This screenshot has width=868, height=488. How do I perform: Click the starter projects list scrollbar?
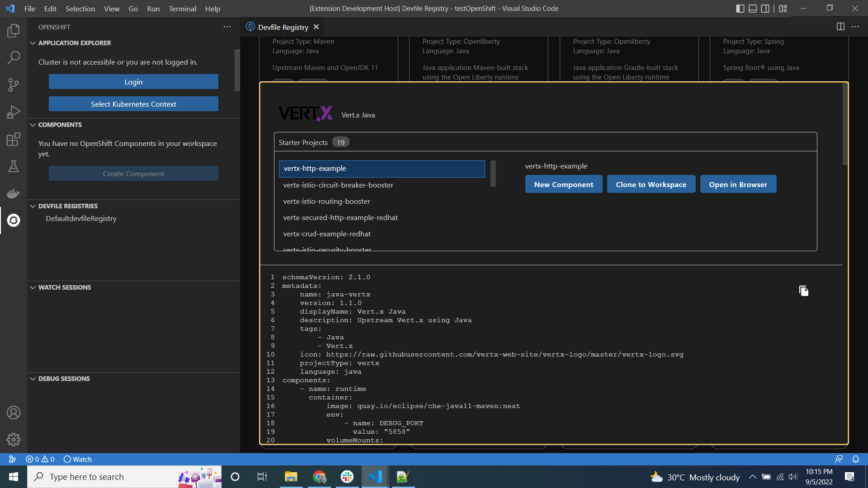(493, 173)
